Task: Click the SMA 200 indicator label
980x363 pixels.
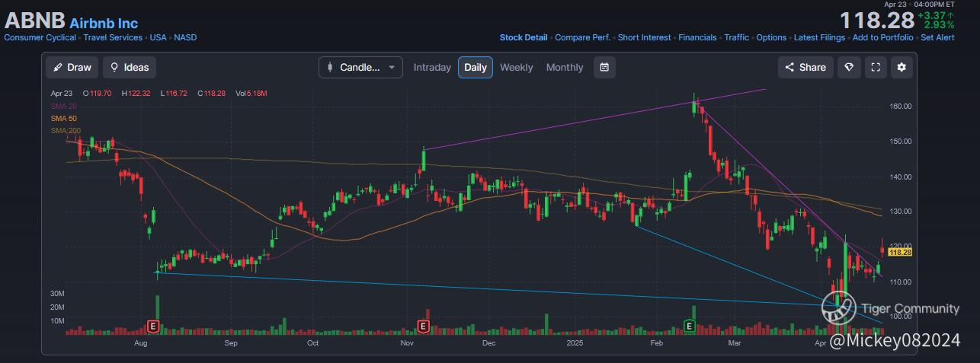Action: click(66, 131)
